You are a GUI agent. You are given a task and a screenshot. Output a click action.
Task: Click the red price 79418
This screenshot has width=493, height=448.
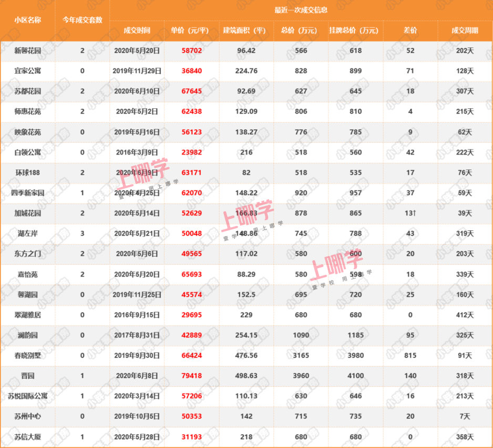pyautogui.click(x=191, y=376)
